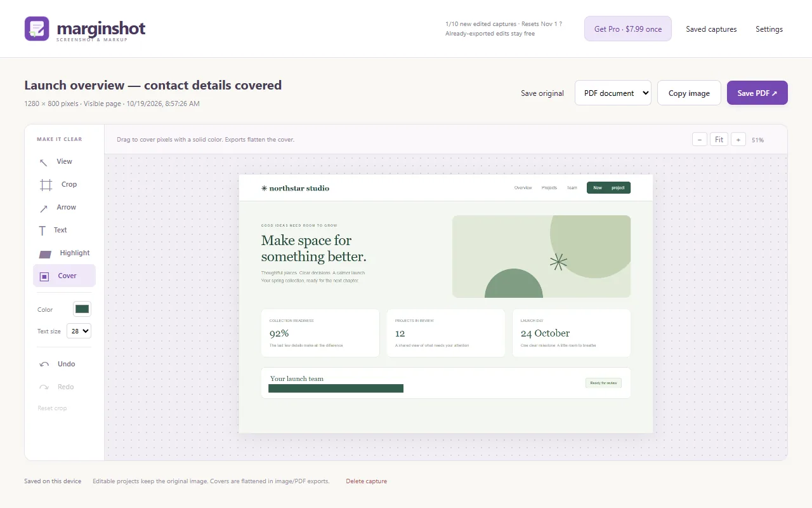
Task: Click the Save PDF button
Action: pyautogui.click(x=757, y=93)
